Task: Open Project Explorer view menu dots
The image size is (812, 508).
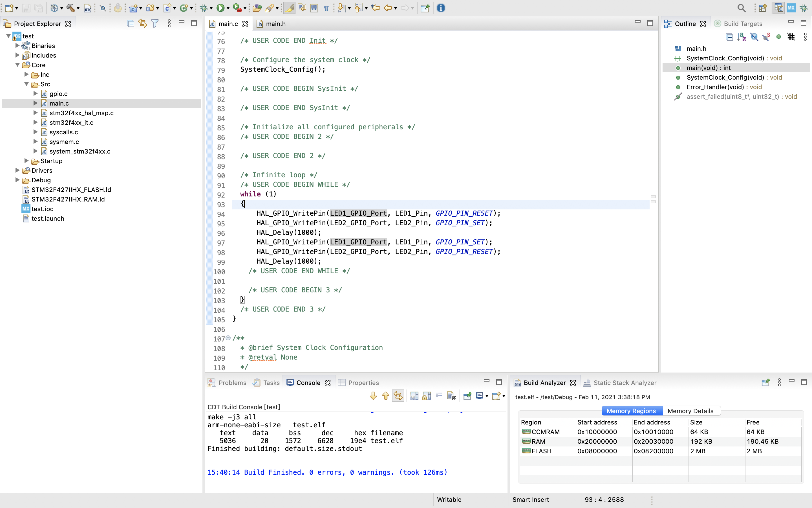Action: pyautogui.click(x=169, y=23)
